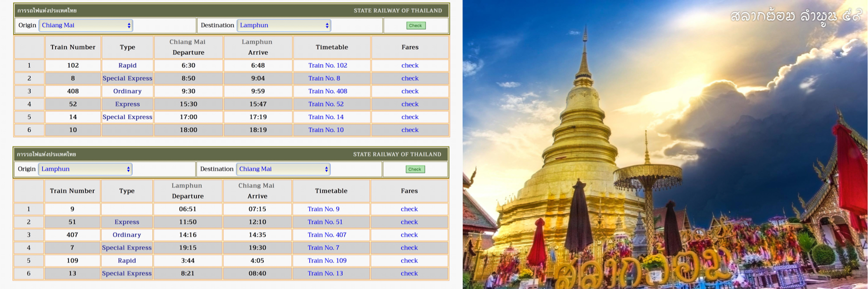Check fares for Rapid train 109
The image size is (868, 289).
click(409, 261)
